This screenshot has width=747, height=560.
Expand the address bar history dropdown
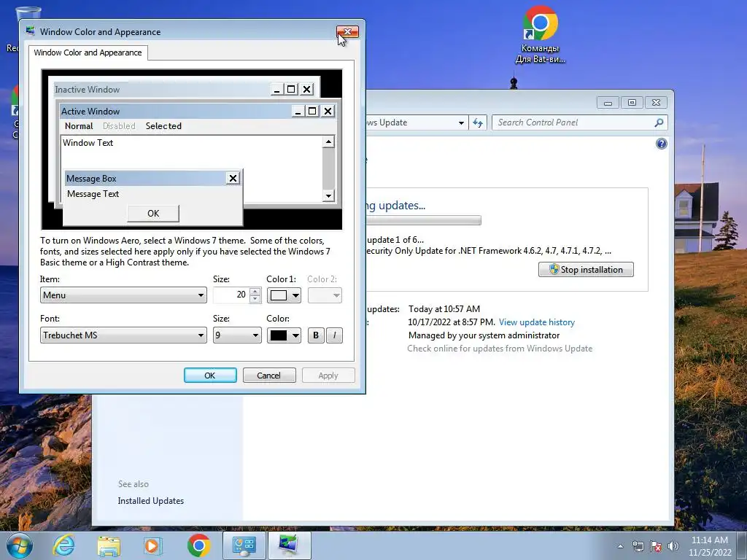[461, 122]
